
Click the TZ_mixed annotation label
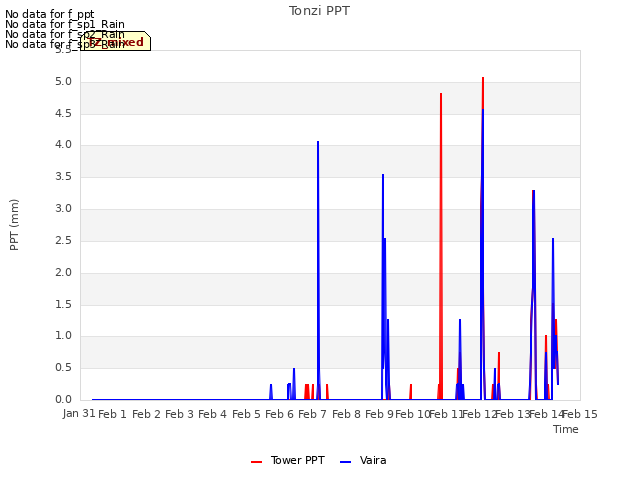[116, 42]
